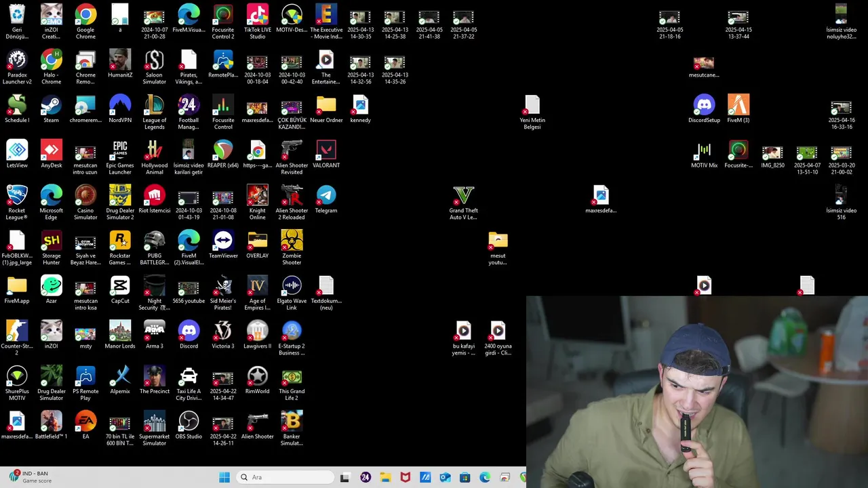The image size is (868, 488).
Task: Launch Age of Empires IV shortcut
Action: click(257, 293)
